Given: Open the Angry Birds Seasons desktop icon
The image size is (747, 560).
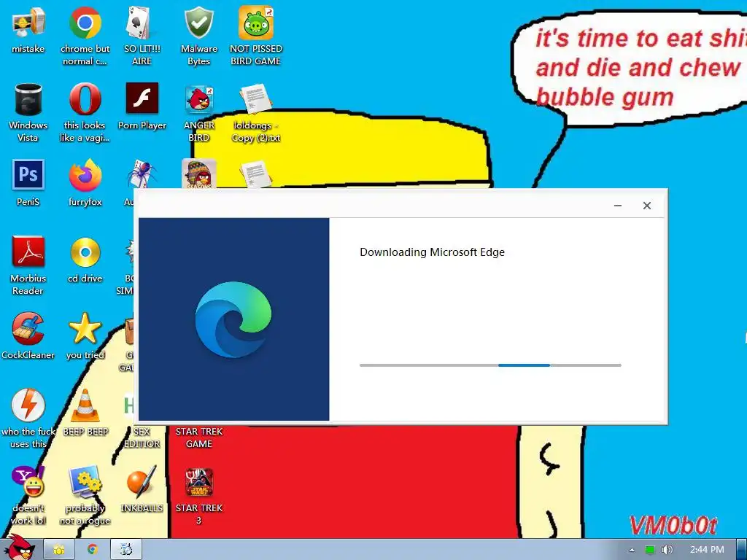Looking at the screenshot, I should tap(198, 174).
